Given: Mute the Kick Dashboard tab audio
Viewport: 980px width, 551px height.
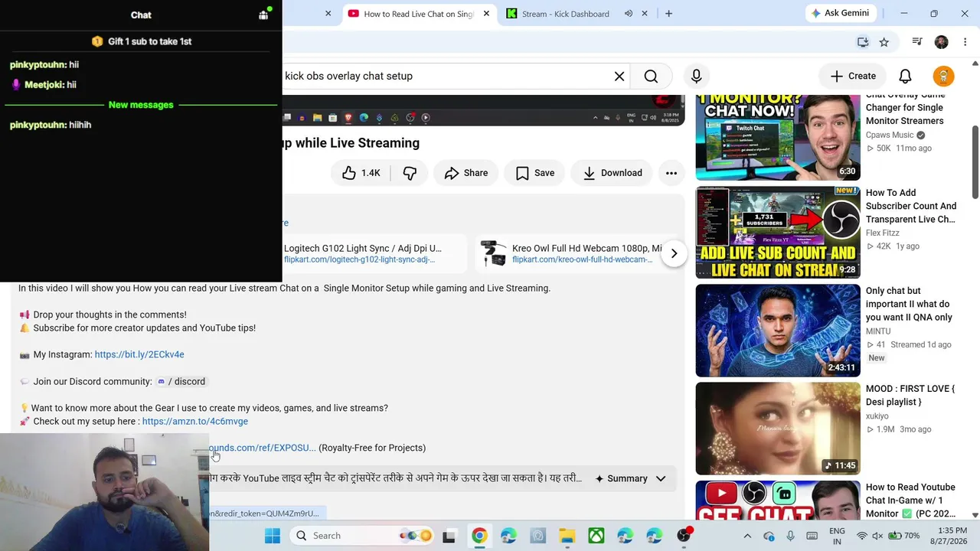Looking at the screenshot, I should pos(629,14).
